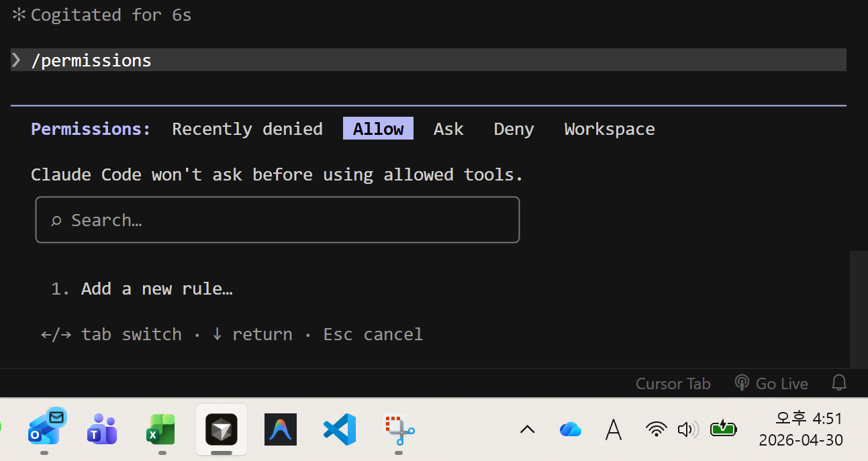Toggle Cursor Tab in the status bar
The width and height of the screenshot is (868, 461).
coord(673,383)
